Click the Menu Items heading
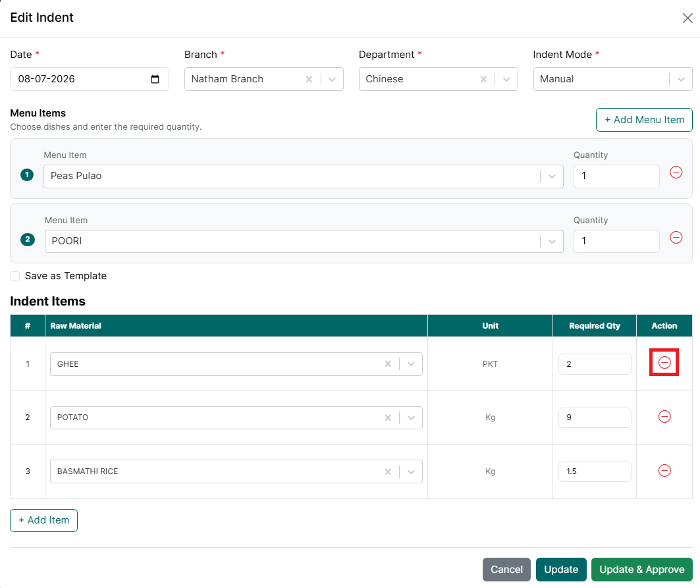Image resolution: width=700 pixels, height=588 pixels. tap(38, 113)
